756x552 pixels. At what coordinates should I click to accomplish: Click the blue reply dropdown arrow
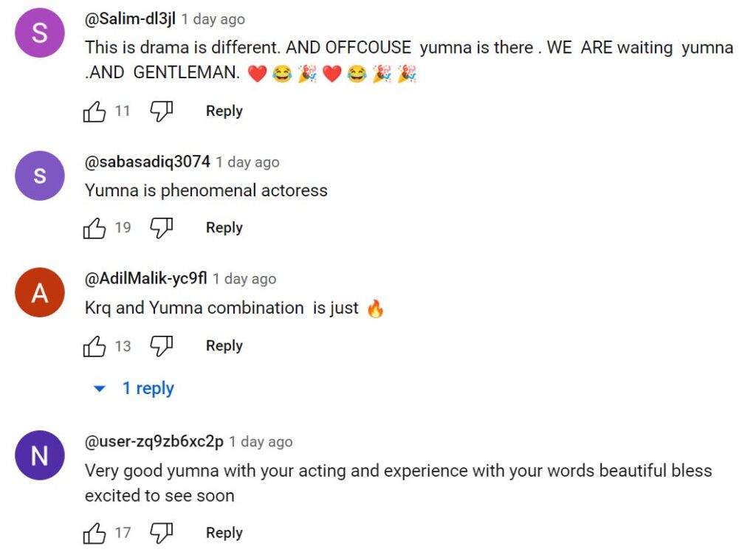tap(100, 389)
